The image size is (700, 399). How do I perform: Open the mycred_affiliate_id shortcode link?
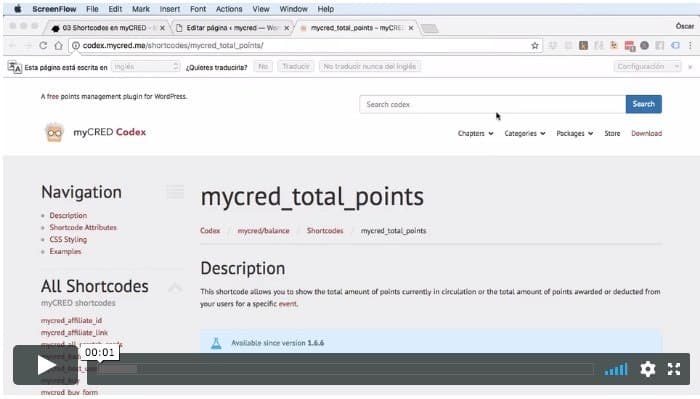click(x=71, y=320)
